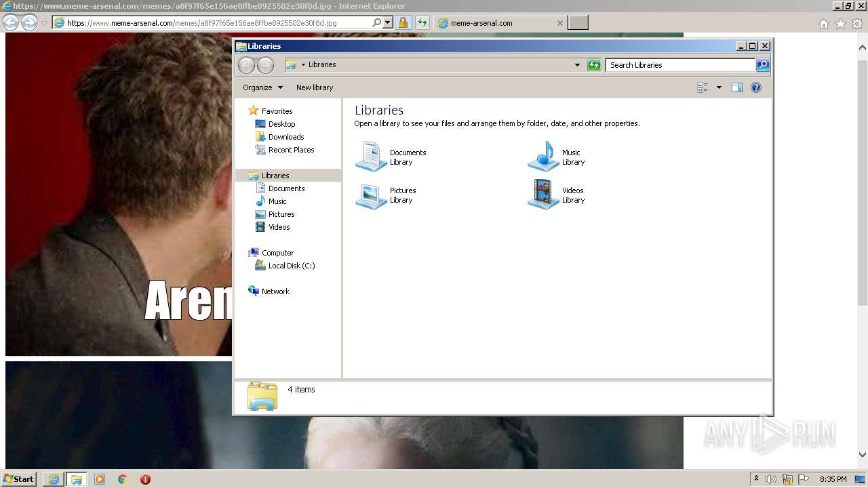
Task: Open a new tab in IE
Action: click(x=578, y=22)
